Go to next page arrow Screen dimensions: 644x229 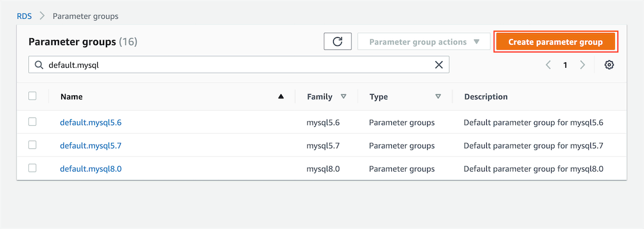tap(582, 65)
